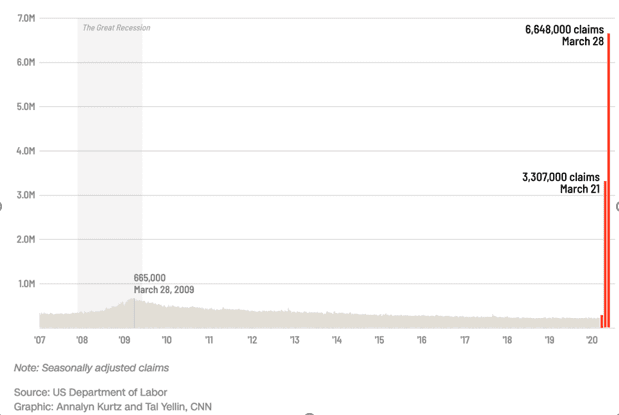This screenshot has width=619, height=415.
Task: Click the '17 year tick on x-axis
Action: 465,340
